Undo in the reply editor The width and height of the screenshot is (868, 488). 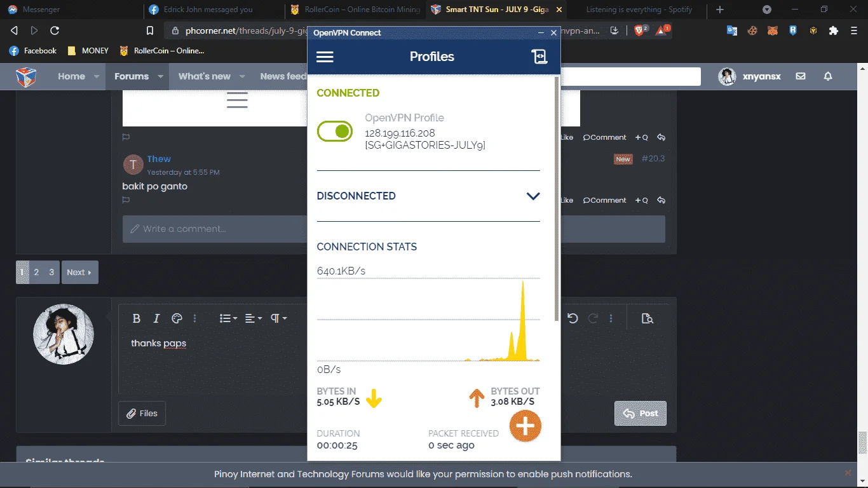[573, 318]
